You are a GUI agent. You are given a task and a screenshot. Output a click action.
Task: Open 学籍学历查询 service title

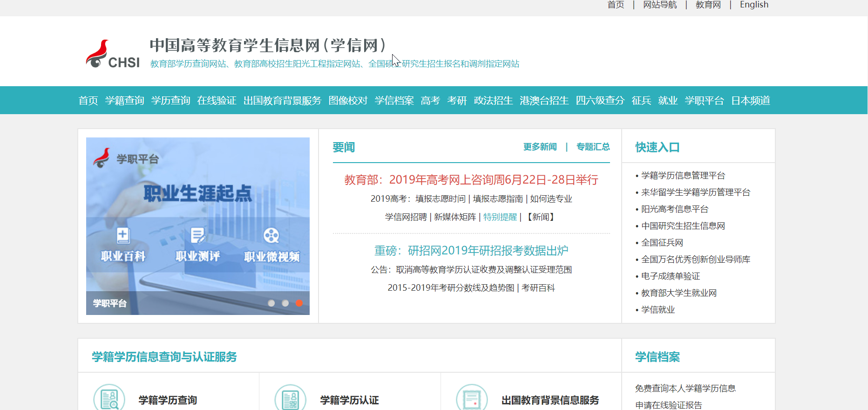click(168, 400)
